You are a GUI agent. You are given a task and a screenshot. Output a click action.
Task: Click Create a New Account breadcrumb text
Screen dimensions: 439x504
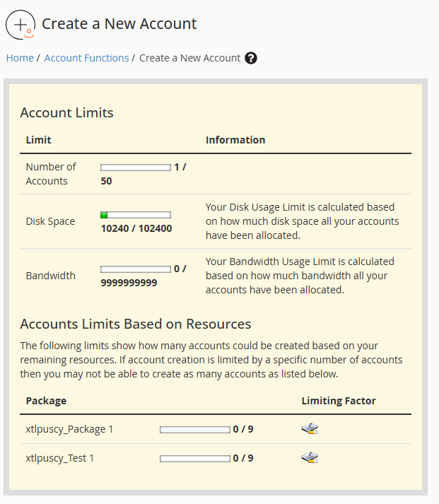tap(189, 58)
